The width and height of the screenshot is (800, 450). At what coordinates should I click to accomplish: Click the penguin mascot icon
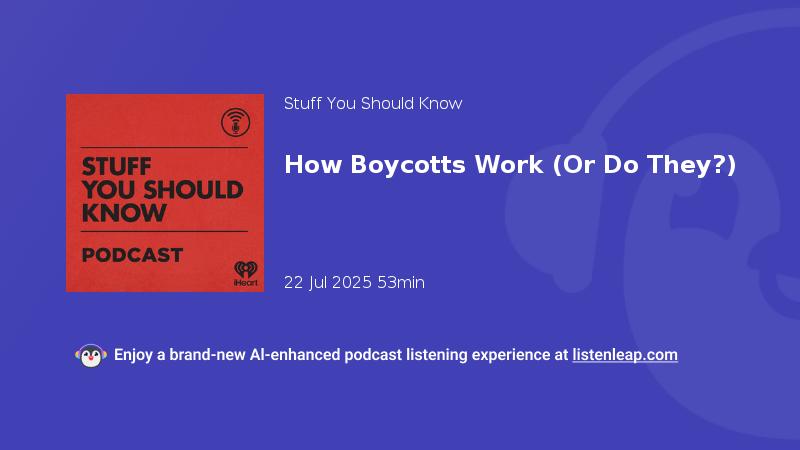point(91,356)
